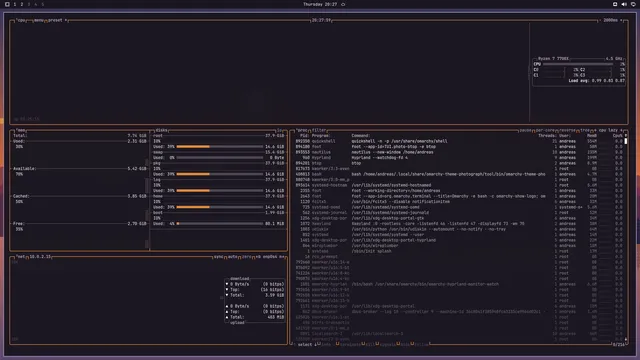Image resolution: width=640 pixels, height=360 pixels.
Task: Activate the process 'filter' field
Action: [x=319, y=130]
